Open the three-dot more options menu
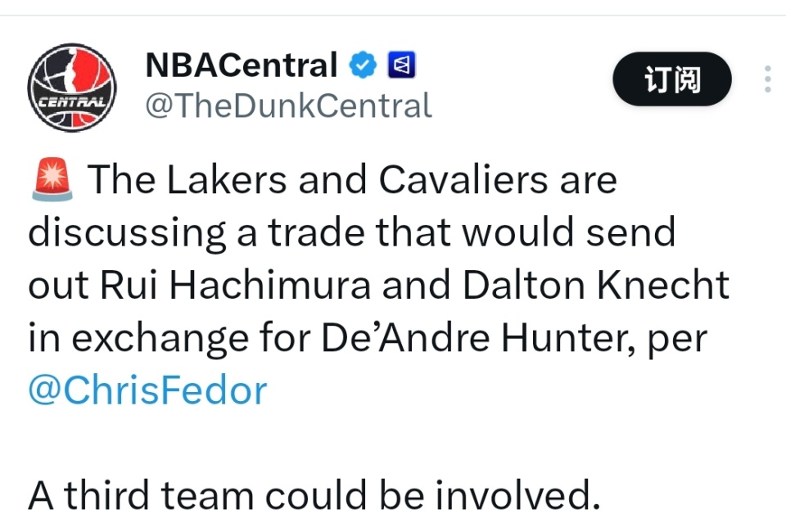 point(767,79)
